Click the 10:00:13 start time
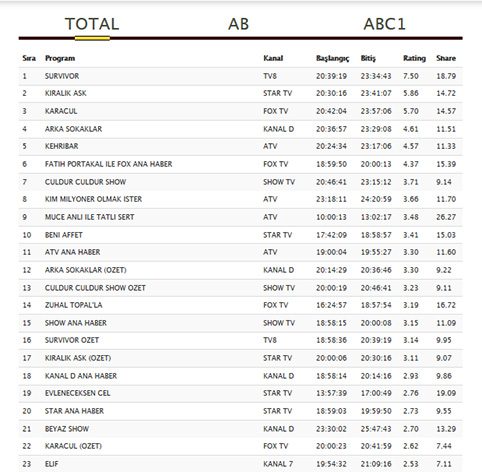This screenshot has width=482, height=472. (331, 217)
